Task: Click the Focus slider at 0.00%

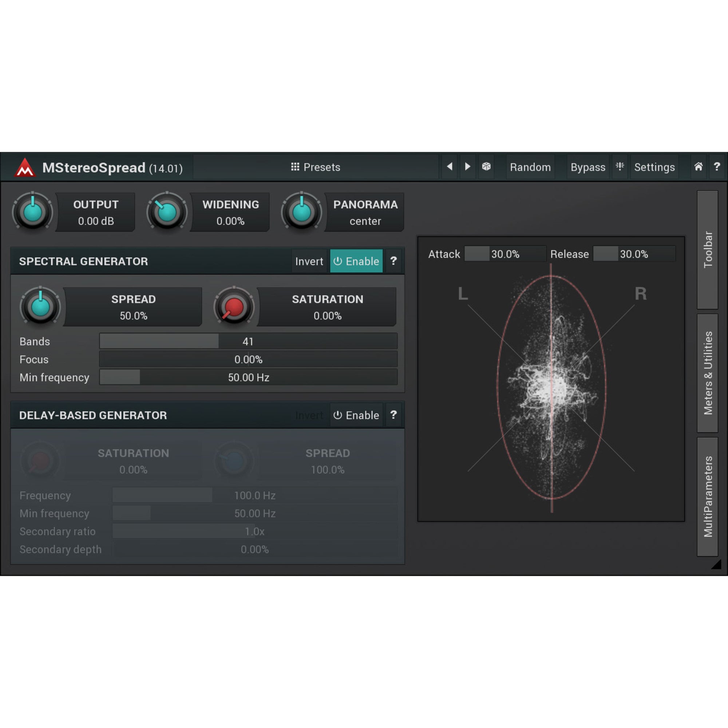Action: click(x=248, y=359)
